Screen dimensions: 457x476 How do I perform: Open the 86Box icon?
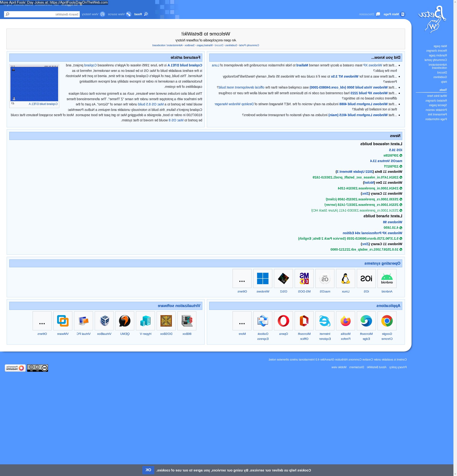(x=187, y=321)
